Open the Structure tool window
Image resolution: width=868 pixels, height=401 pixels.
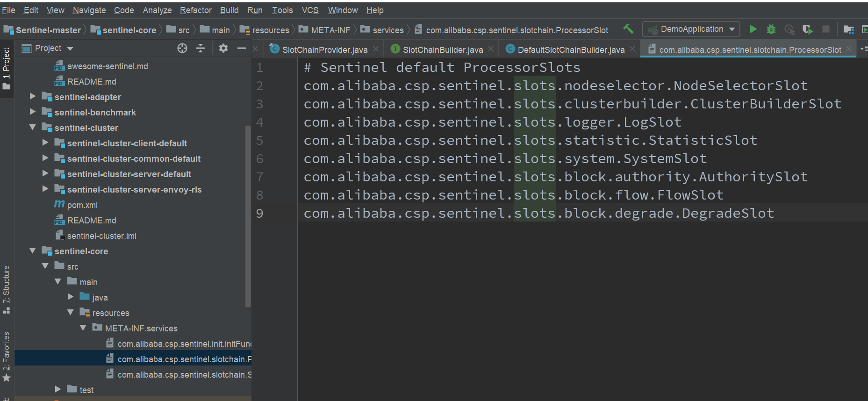pyautogui.click(x=7, y=289)
